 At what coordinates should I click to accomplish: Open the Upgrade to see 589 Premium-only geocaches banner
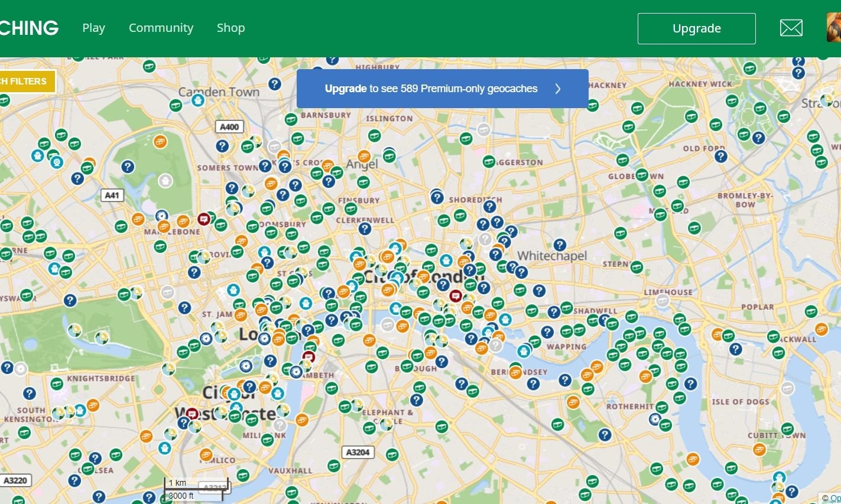point(442,89)
